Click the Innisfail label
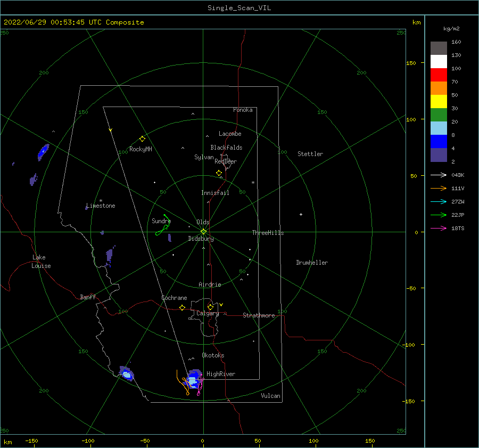Image resolution: width=479 pixels, height=448 pixels. 215,193
